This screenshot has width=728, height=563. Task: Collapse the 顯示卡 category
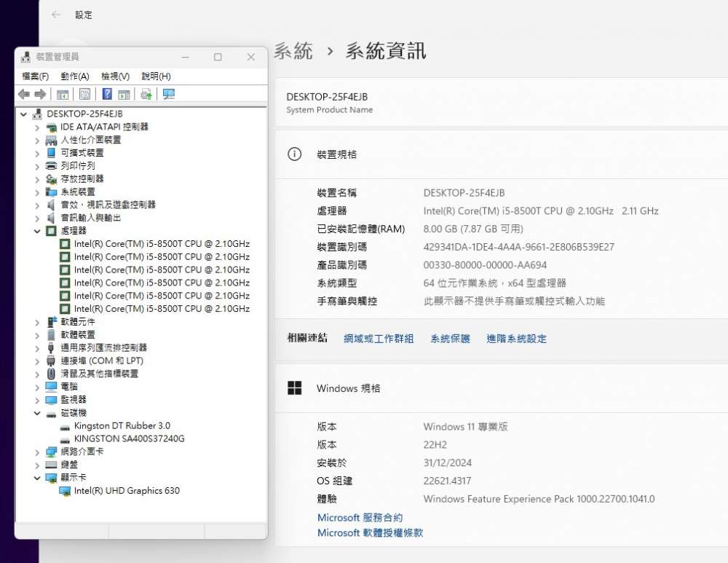(x=37, y=478)
